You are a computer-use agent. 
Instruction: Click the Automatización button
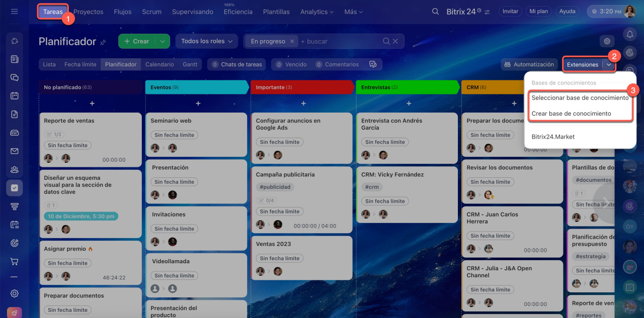click(x=529, y=64)
